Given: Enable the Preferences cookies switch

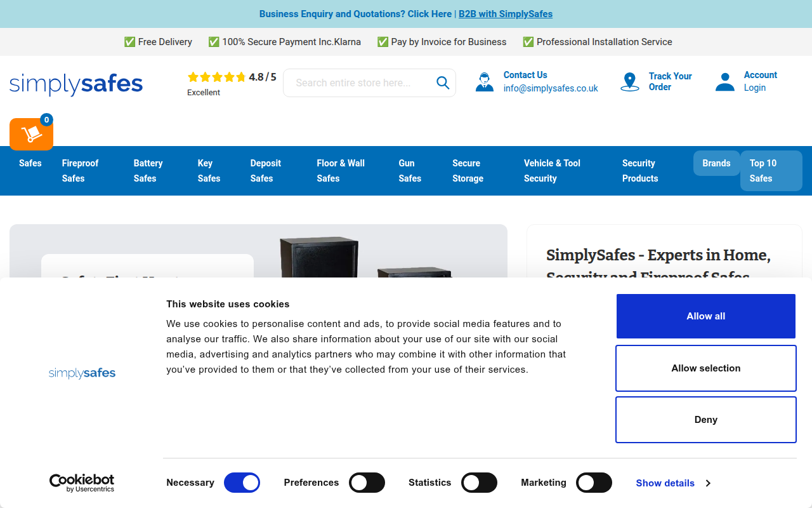Looking at the screenshot, I should (x=367, y=483).
